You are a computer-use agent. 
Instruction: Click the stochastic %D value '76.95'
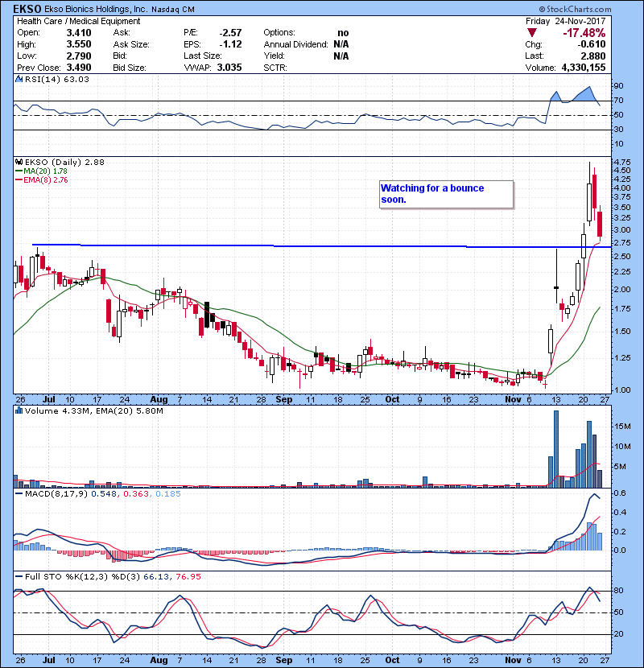click(x=188, y=576)
